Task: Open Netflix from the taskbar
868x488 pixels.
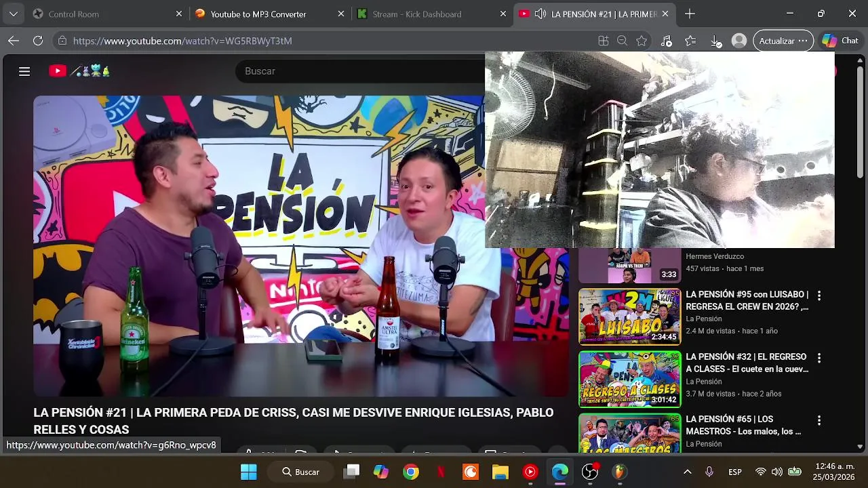Action: click(441, 472)
